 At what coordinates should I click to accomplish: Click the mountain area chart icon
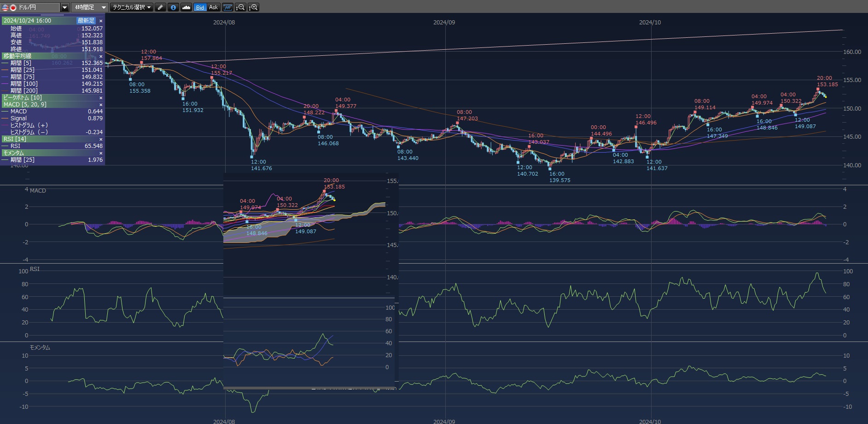coord(186,7)
